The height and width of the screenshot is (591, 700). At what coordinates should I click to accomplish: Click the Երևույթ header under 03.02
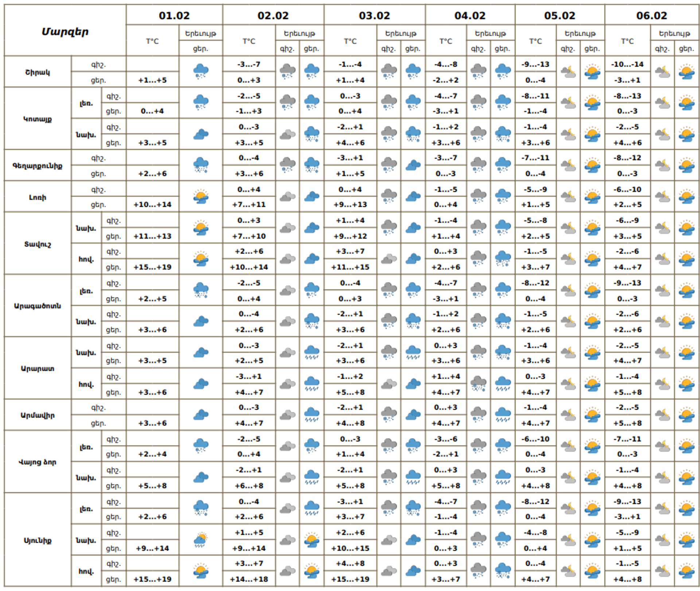pyautogui.click(x=401, y=34)
